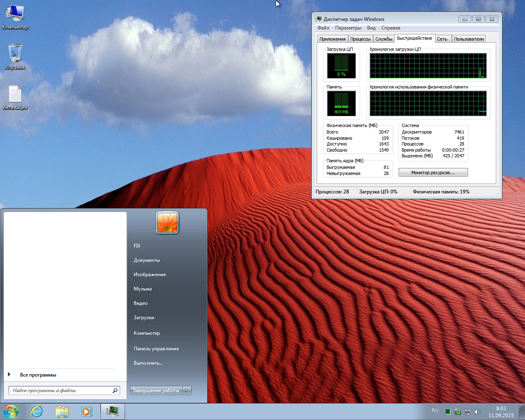
Task: Click the Найти программы и файлы search field
Action: click(x=61, y=390)
